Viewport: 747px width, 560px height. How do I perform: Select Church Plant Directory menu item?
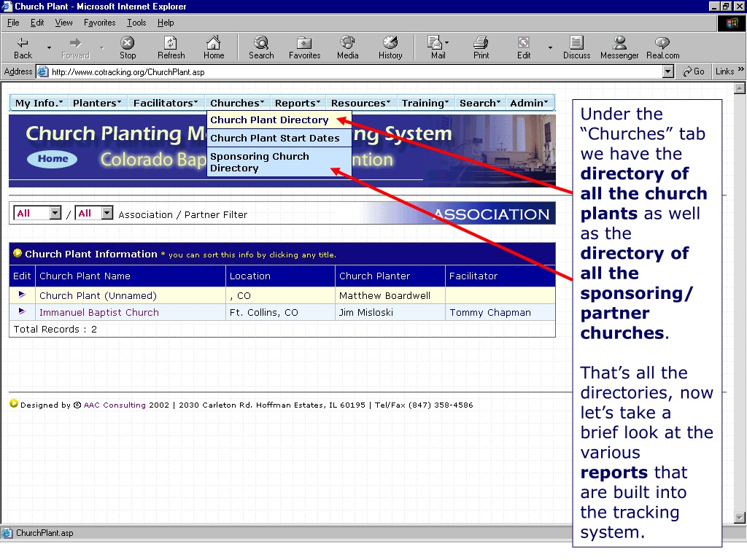coord(279,120)
